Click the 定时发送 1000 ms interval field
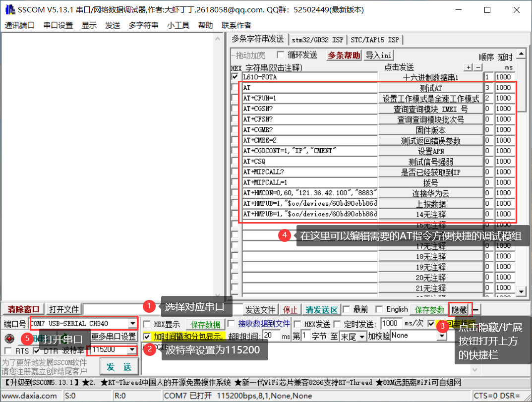532x402 pixels. click(391, 324)
